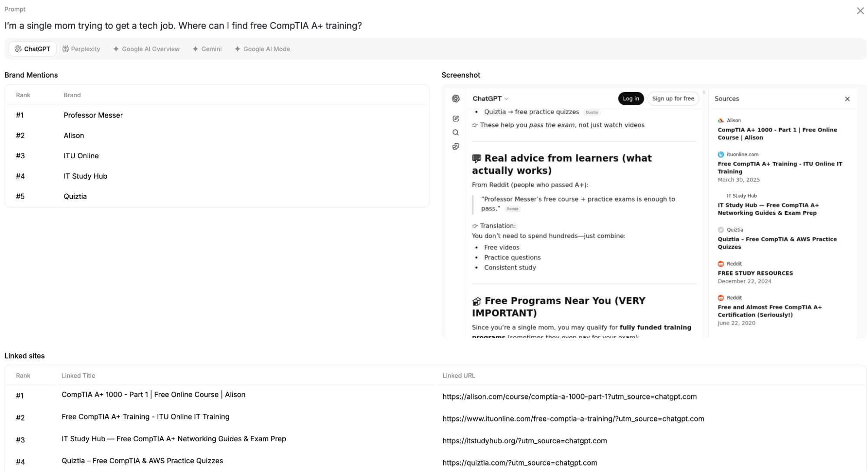This screenshot has width=868, height=472.
Task: Click the ChatGPT logo icon in screenshot sidebar
Action: pyautogui.click(x=455, y=99)
